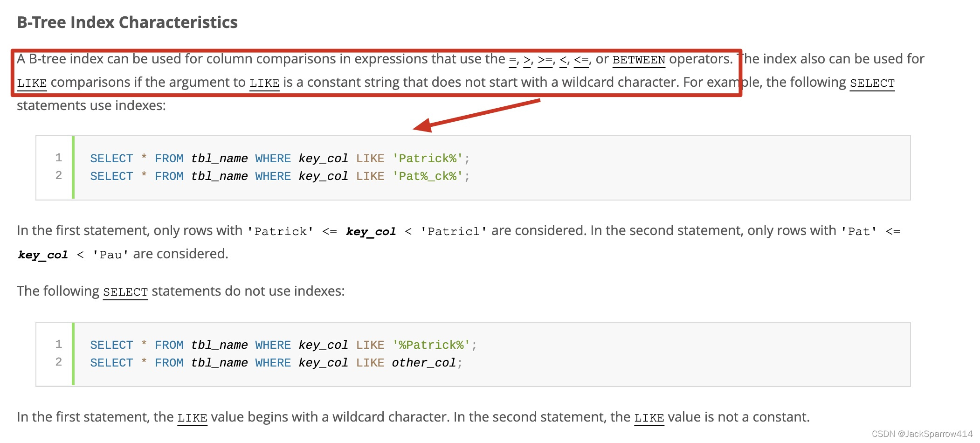Open the BETWEEN operator link
The image size is (980, 443).
pyautogui.click(x=639, y=60)
